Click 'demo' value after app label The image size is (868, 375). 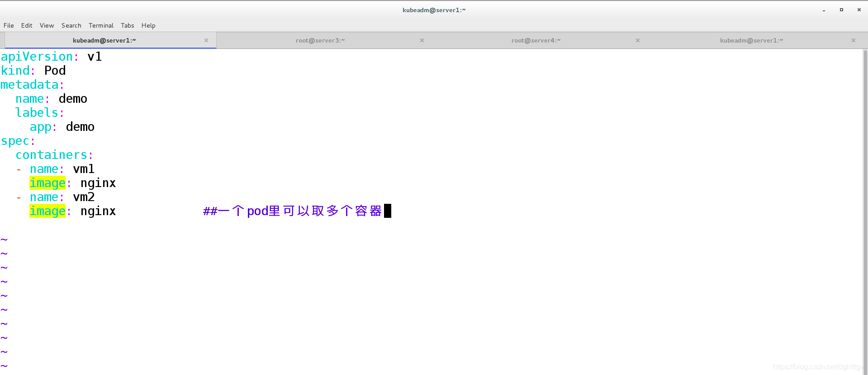pos(81,127)
